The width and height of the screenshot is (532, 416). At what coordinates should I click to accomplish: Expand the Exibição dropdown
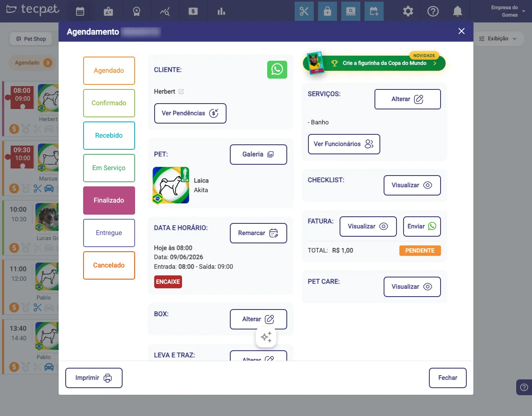(498, 39)
